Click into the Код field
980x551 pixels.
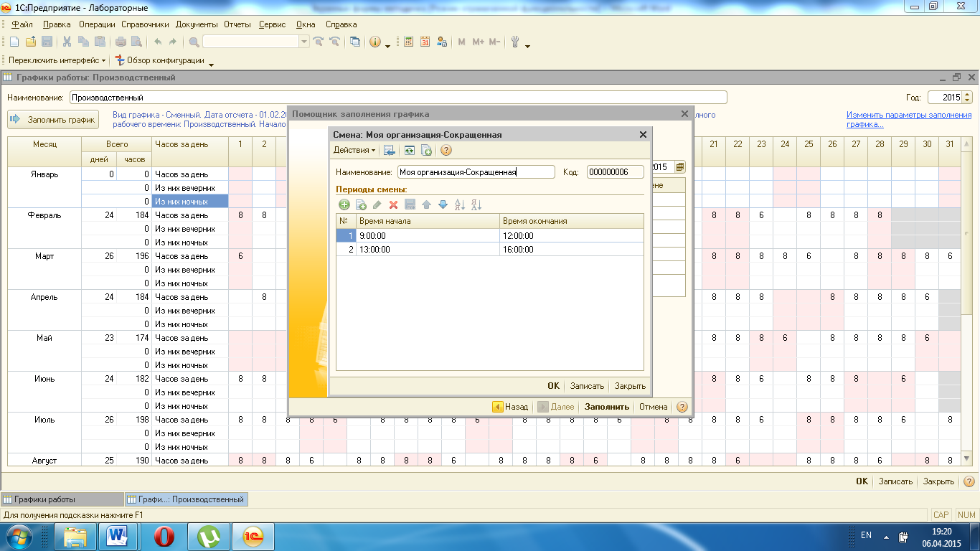click(x=615, y=172)
